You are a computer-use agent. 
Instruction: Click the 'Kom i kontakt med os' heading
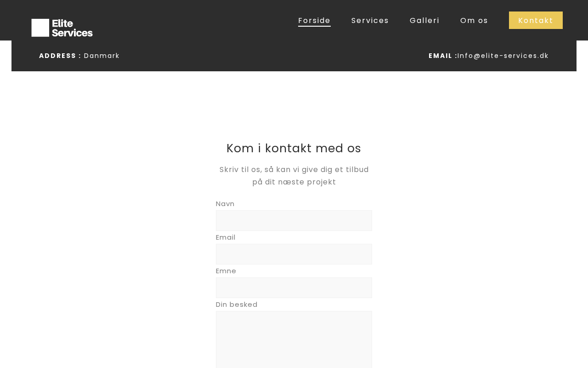pyautogui.click(x=294, y=148)
